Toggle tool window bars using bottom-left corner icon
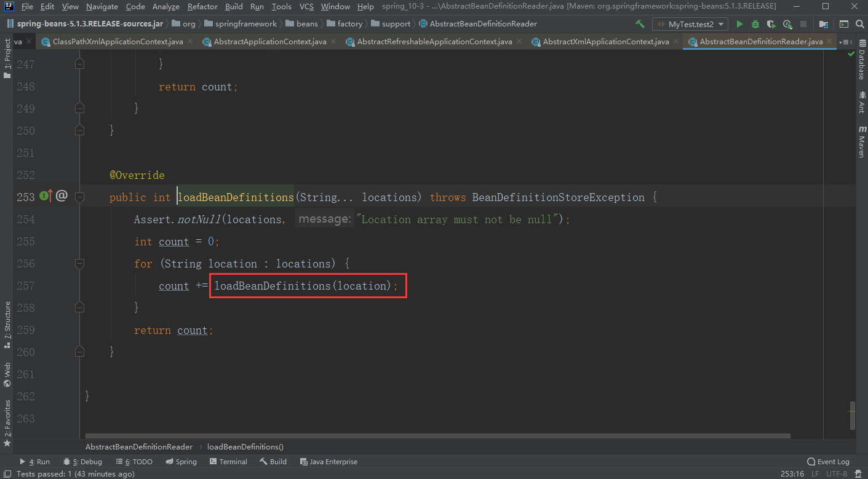 coord(7,473)
